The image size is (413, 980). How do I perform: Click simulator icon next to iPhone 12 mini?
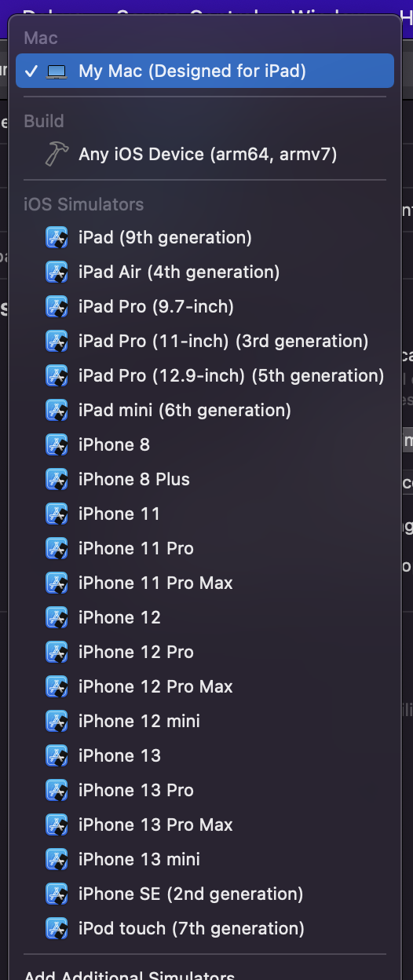click(x=57, y=721)
